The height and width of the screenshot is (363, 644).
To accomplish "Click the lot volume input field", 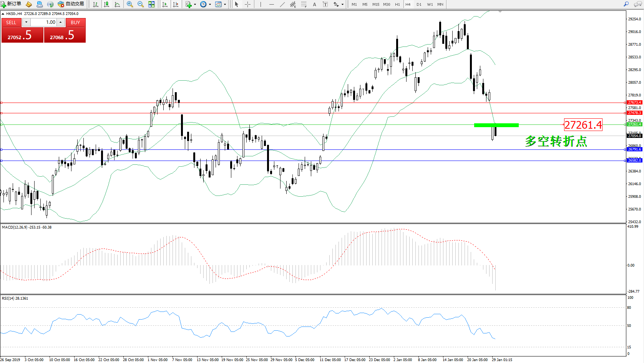I will click(x=43, y=22).
